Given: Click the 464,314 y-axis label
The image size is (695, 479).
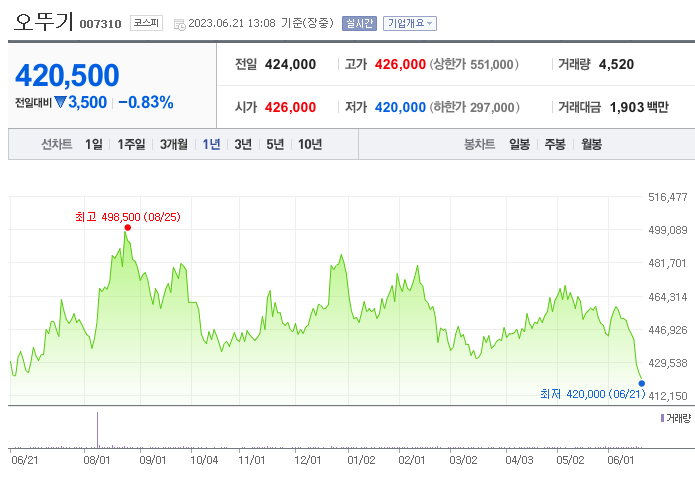Looking at the screenshot, I should click(668, 297).
